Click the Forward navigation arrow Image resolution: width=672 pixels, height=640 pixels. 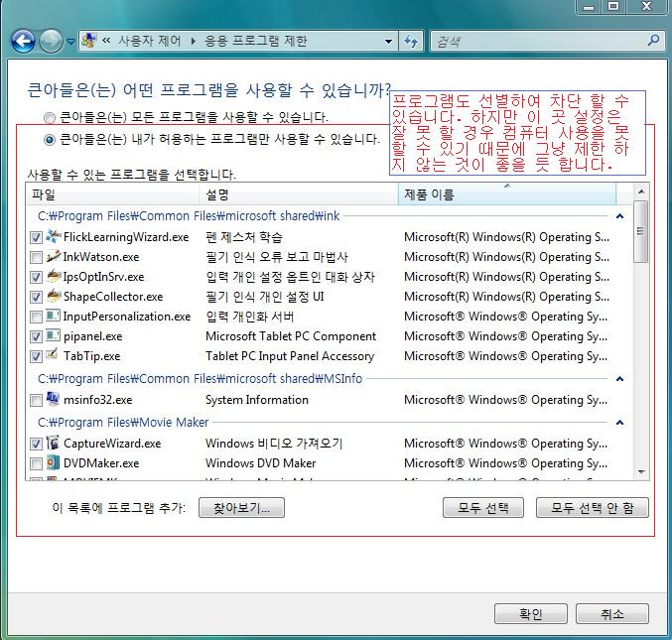[51, 41]
